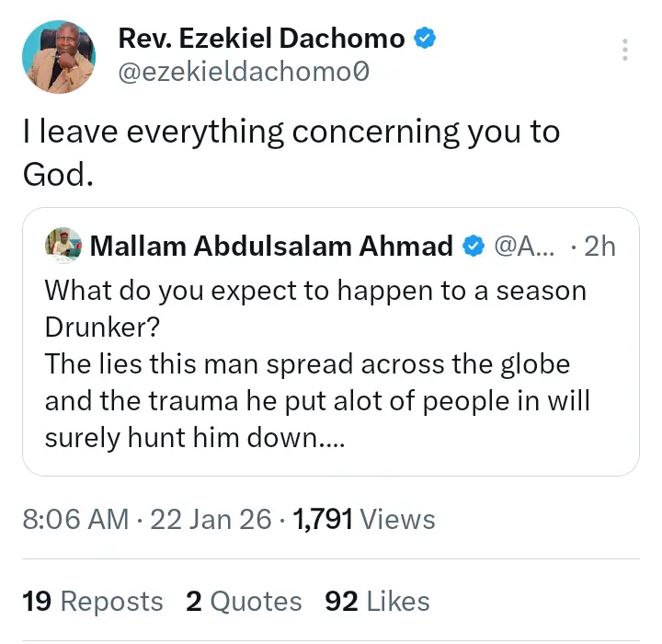Open the three-dot more options menu
Viewport: 662px width, 644px height.
pyautogui.click(x=626, y=50)
